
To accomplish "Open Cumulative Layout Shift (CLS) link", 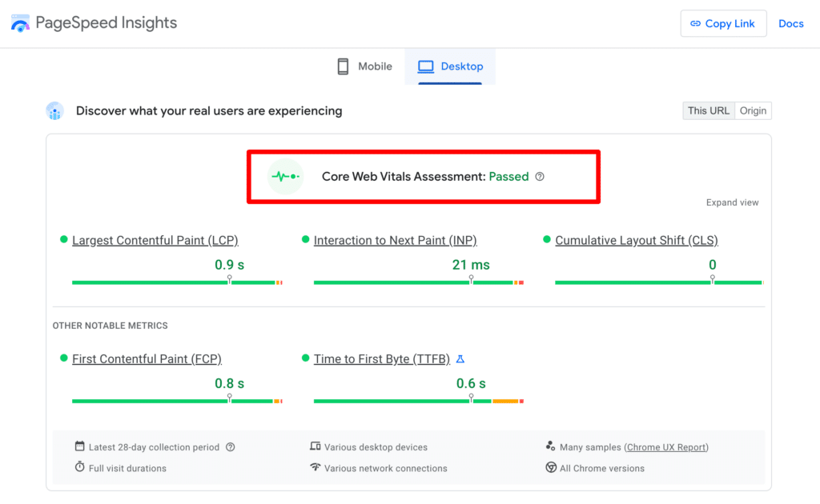I will tap(637, 240).
